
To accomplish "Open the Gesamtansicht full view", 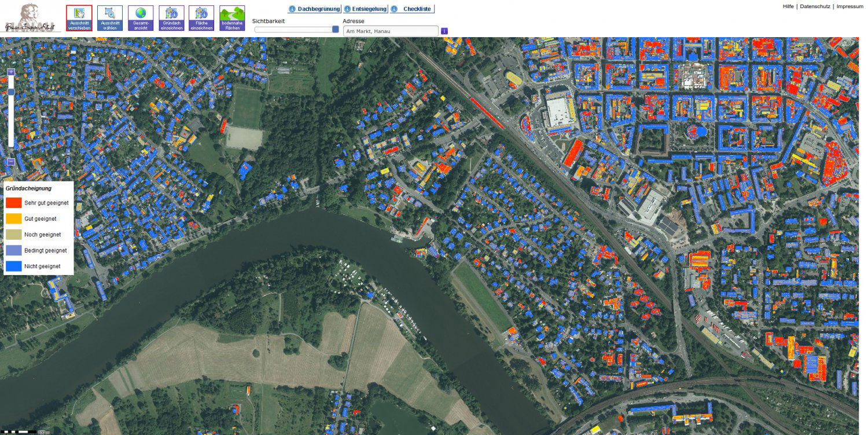I will click(x=141, y=18).
